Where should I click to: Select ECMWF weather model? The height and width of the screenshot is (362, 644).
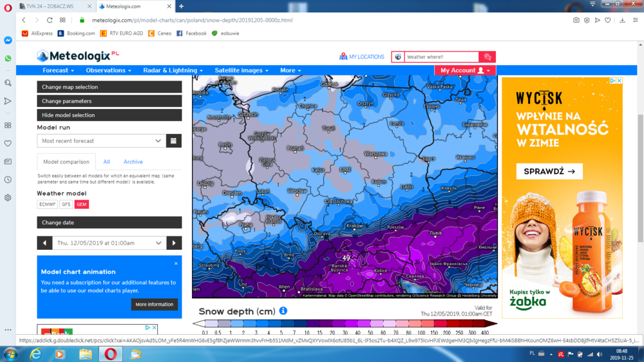coord(47,204)
